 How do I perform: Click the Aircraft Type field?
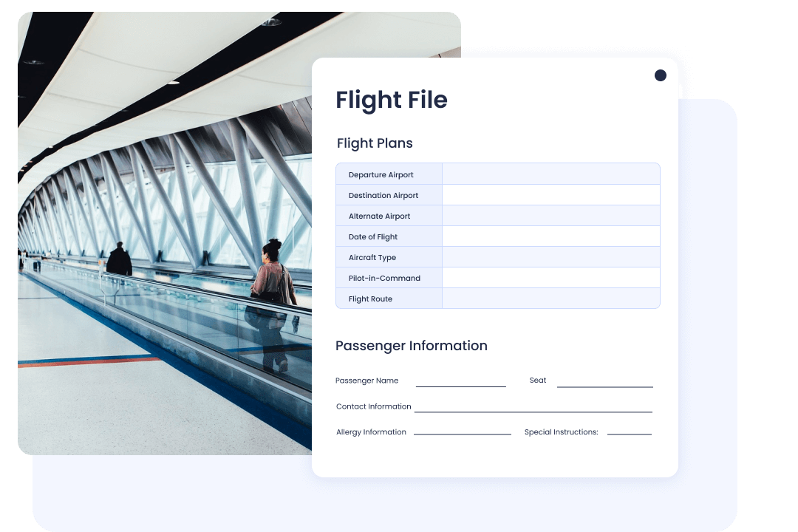[x=550, y=256]
